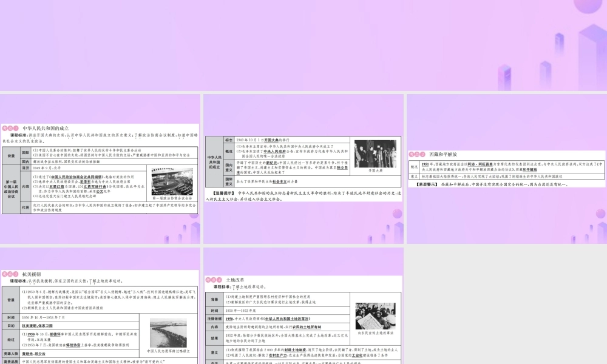Image resolution: width=607 pixels, height=364 pixels.
Task: Click the heading text 抗美援朝
Action: pos(32,274)
